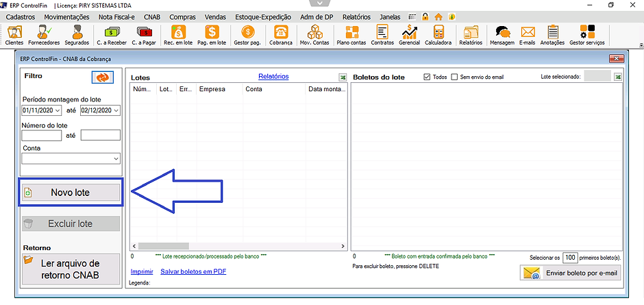
Task: Click Lotes scrollbar left arrow
Action: [x=134, y=246]
